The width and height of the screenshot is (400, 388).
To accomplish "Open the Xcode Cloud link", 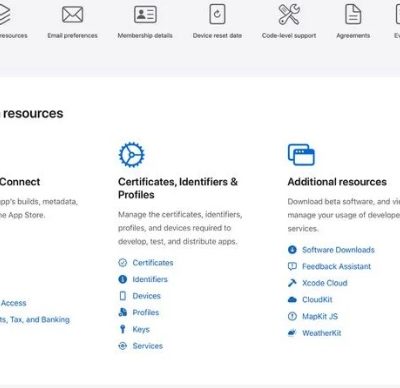I will pos(325,283).
